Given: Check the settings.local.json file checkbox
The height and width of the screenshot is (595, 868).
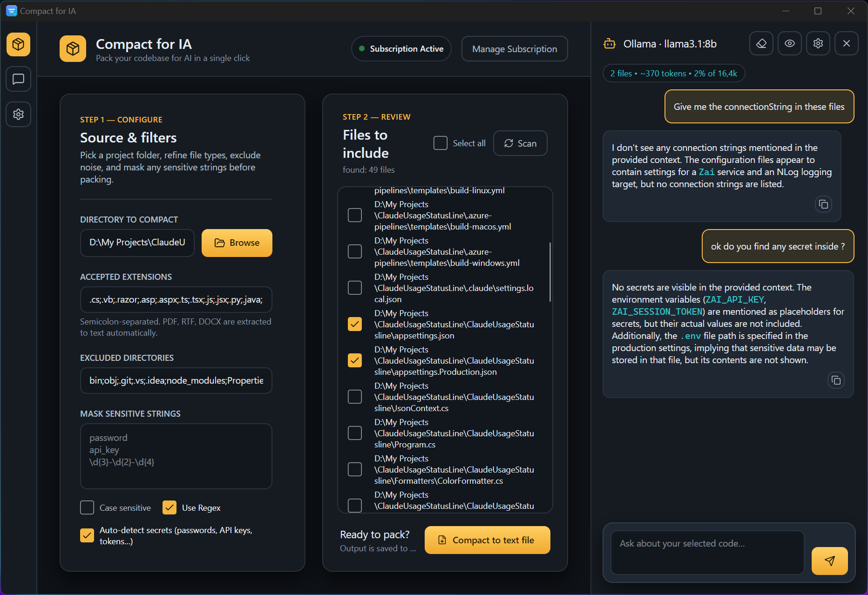Looking at the screenshot, I should (355, 288).
